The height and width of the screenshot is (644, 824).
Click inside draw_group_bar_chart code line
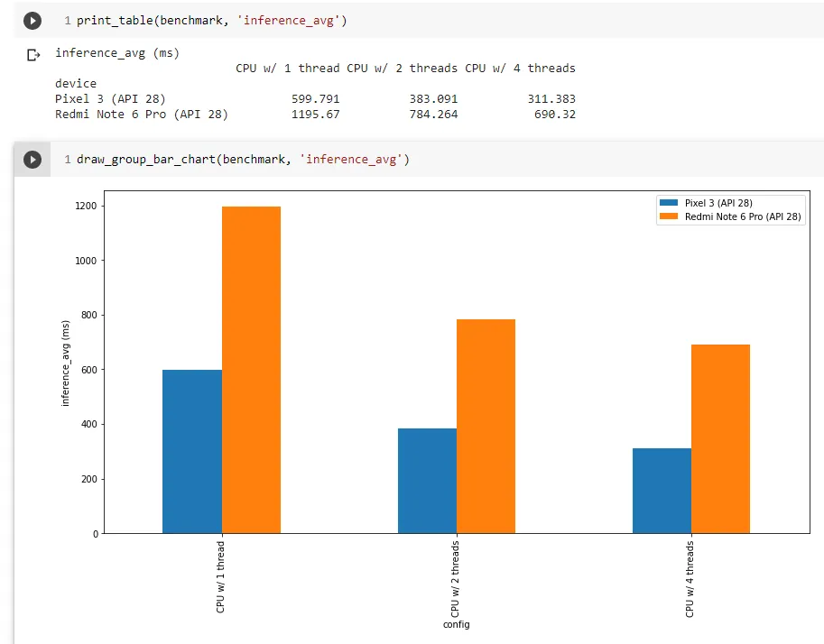click(x=243, y=159)
